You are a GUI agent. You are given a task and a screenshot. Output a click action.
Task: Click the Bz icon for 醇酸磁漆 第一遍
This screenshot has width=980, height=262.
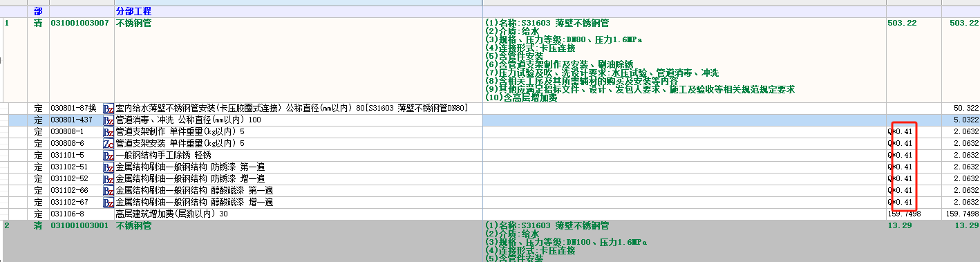coord(108,191)
